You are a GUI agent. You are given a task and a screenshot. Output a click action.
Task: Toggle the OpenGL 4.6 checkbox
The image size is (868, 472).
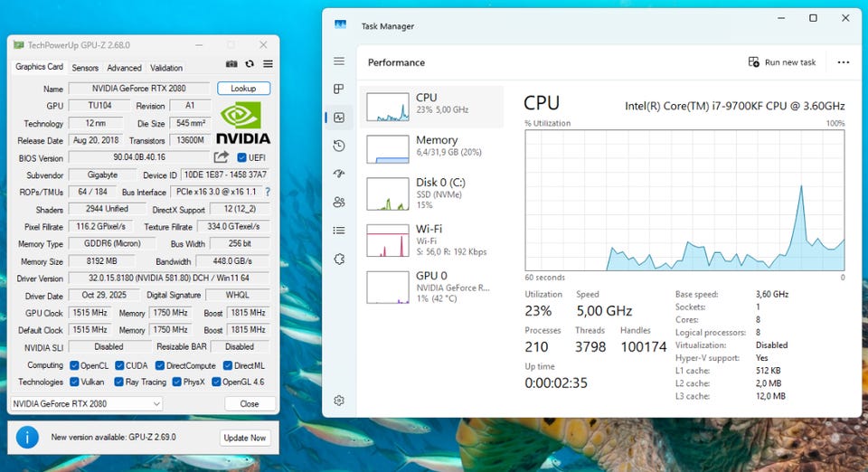point(216,382)
